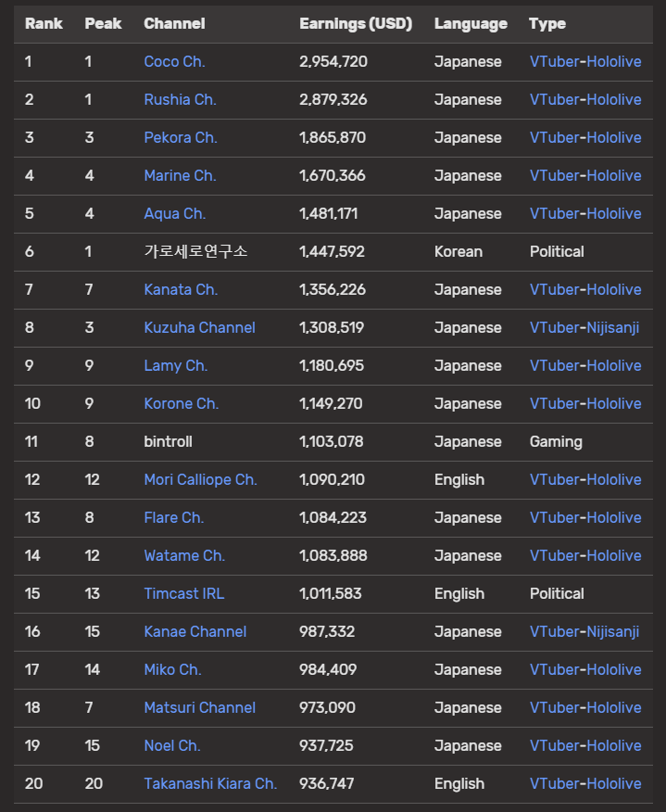Open the Watame Ch. link
Image resolution: width=666 pixels, height=812 pixels.
pos(184,555)
